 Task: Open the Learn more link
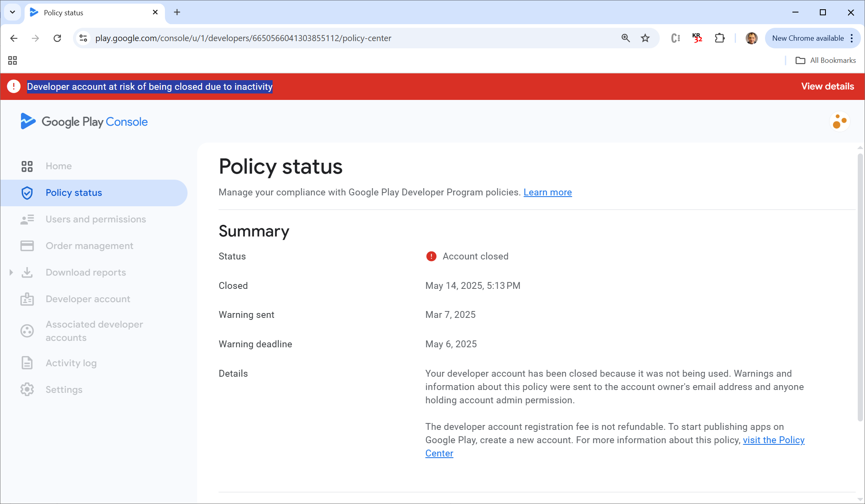click(547, 193)
